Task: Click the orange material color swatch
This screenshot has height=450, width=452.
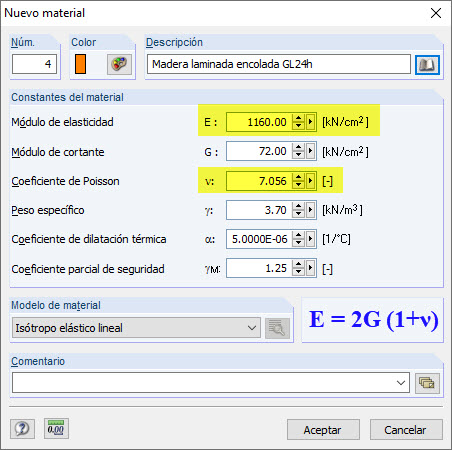Action: [x=80, y=64]
